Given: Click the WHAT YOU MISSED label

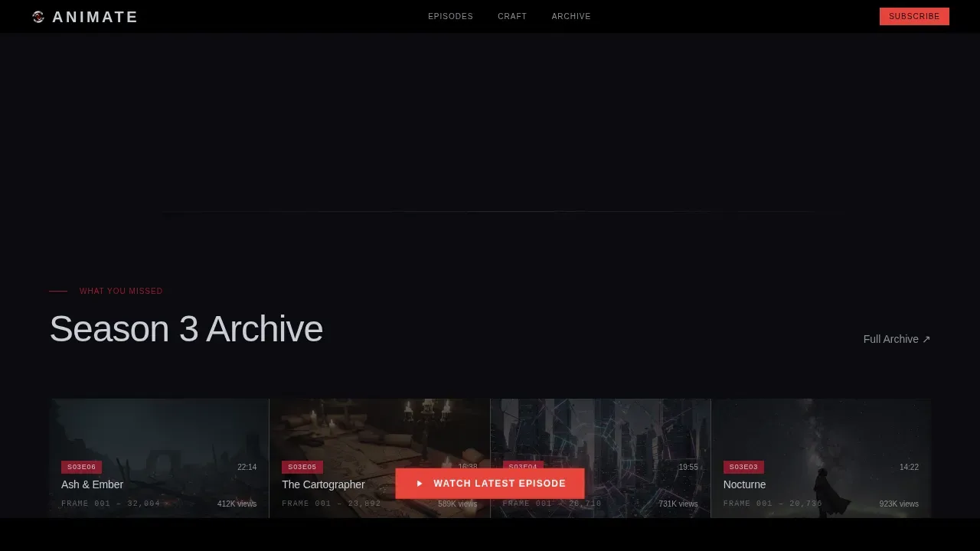Looking at the screenshot, I should point(121,291).
